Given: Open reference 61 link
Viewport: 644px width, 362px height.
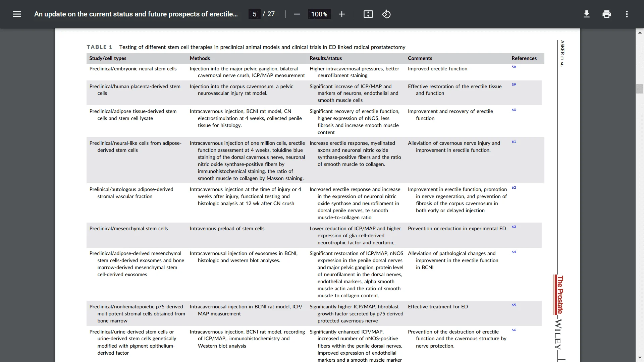Looking at the screenshot, I should pyautogui.click(x=514, y=141).
